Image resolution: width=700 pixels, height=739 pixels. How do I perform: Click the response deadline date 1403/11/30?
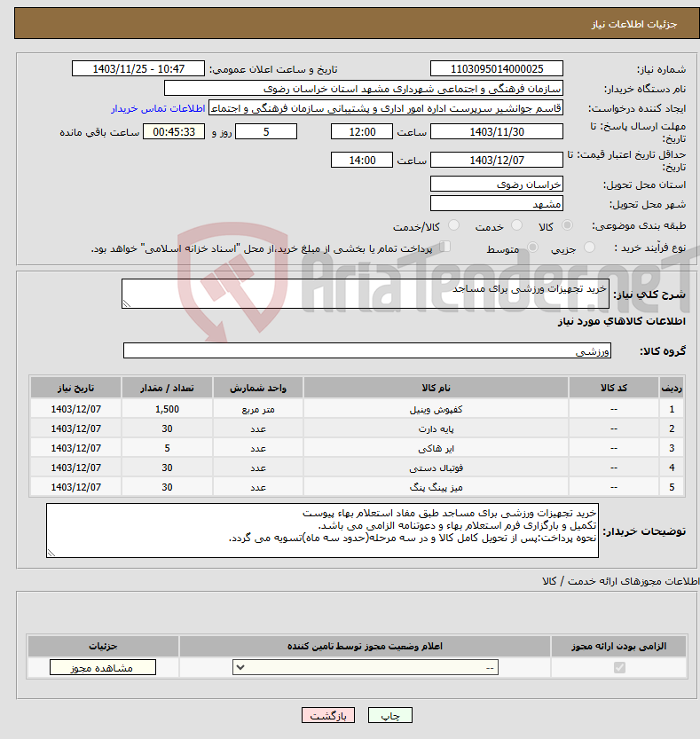(497, 132)
